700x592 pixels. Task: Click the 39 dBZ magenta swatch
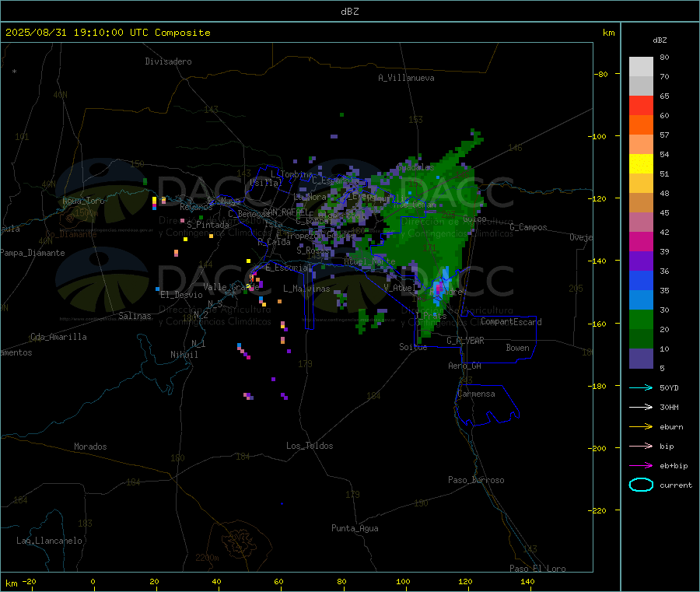pos(641,241)
